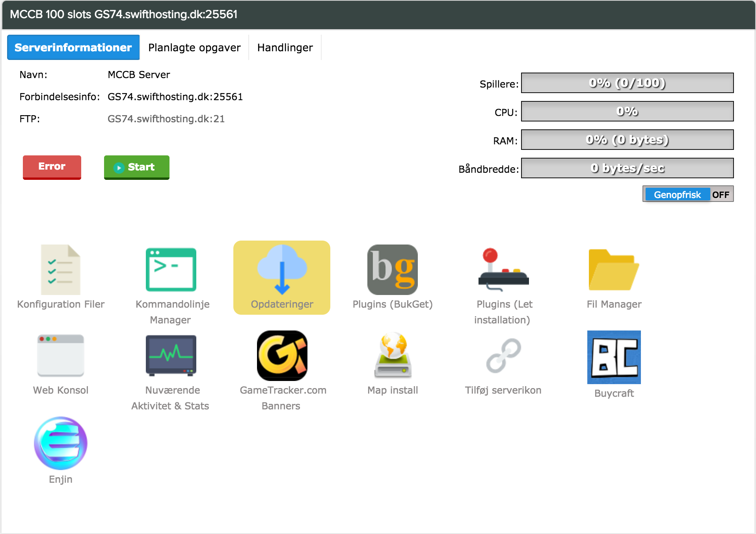This screenshot has height=534, width=756.
Task: Follow the FTP link GS74.swifthosting.dk:21
Action: click(166, 119)
